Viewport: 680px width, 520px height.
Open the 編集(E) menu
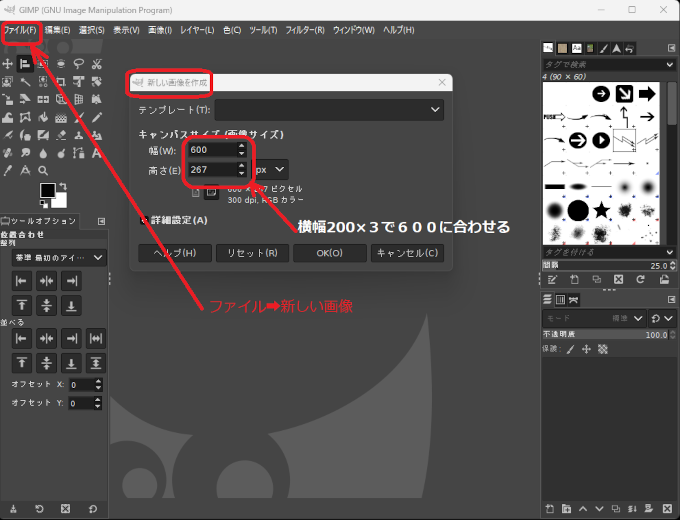pos(57,30)
